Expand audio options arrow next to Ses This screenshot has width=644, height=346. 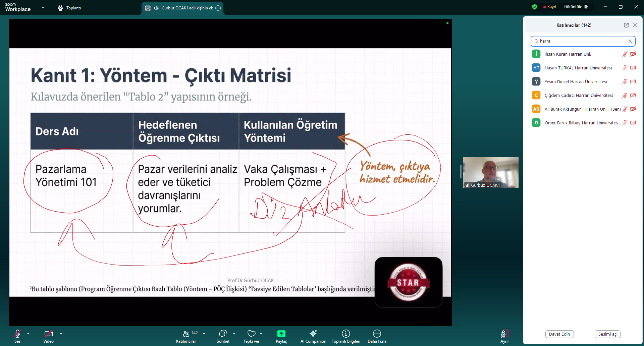[28, 334]
